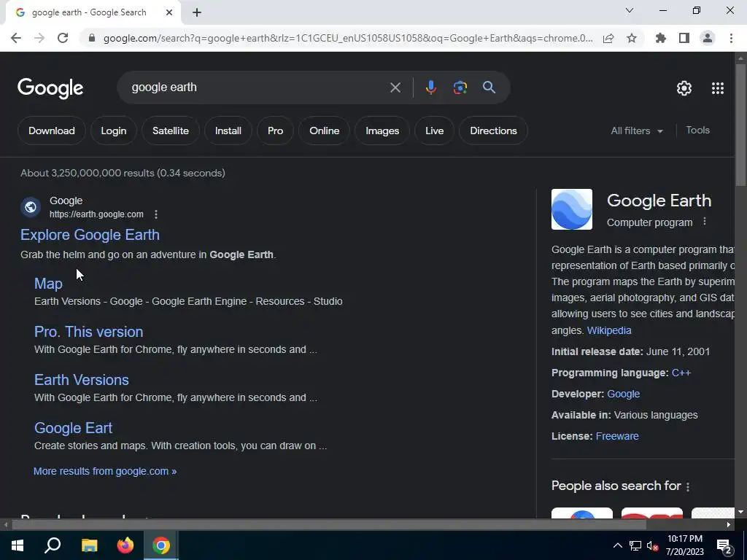This screenshot has height=560, width=747.
Task: Bookmark this tab with the star icon
Action: (x=632, y=38)
